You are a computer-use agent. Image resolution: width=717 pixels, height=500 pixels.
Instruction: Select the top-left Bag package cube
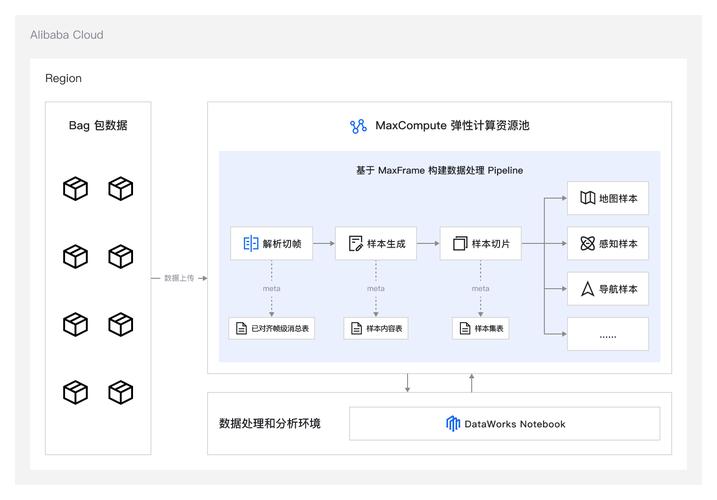(x=75, y=188)
